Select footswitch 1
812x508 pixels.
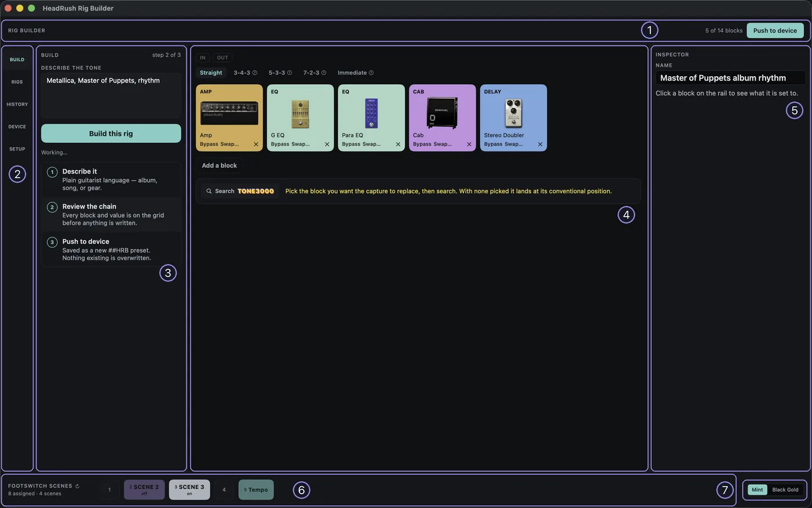(x=109, y=490)
